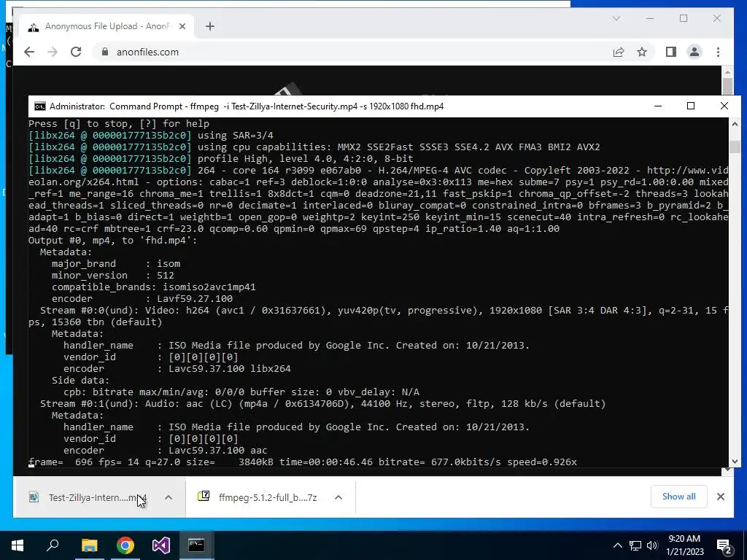
Task: Click the 'using SAR=3/4' libx264 line
Action: coord(151,135)
